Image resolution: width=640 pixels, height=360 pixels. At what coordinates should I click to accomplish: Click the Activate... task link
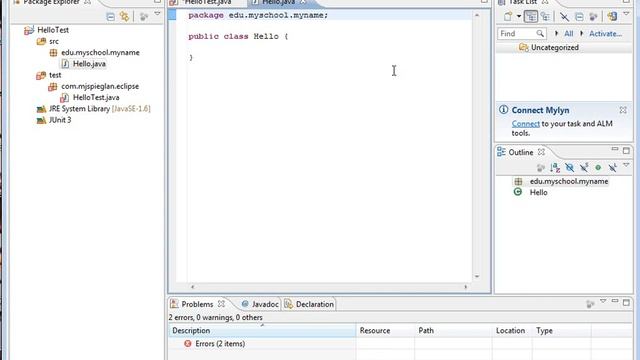[x=605, y=33]
